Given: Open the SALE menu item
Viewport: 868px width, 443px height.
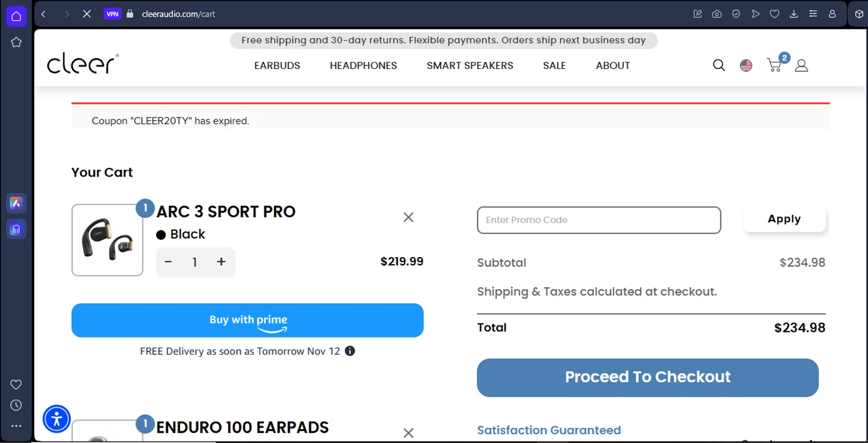Looking at the screenshot, I should [554, 65].
